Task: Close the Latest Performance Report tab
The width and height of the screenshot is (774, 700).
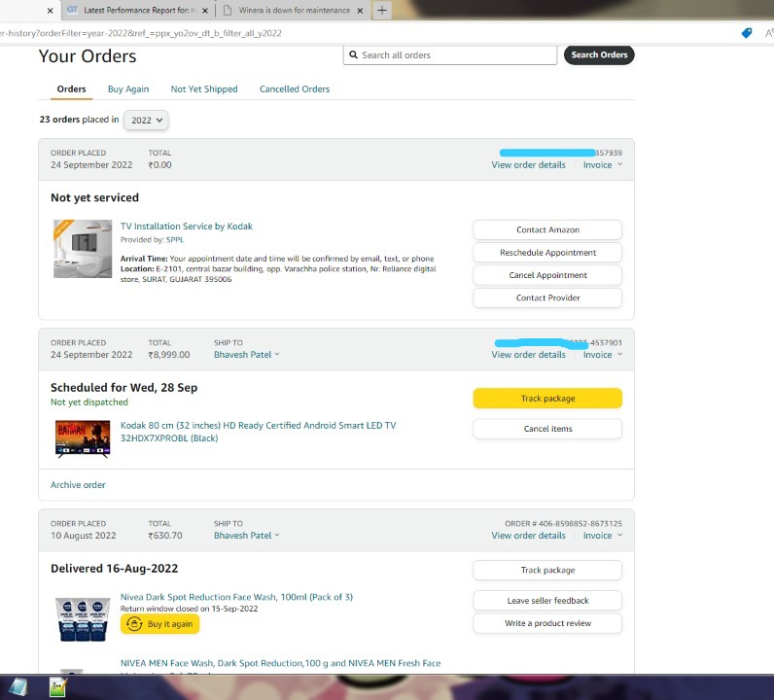Action: pyautogui.click(x=205, y=11)
